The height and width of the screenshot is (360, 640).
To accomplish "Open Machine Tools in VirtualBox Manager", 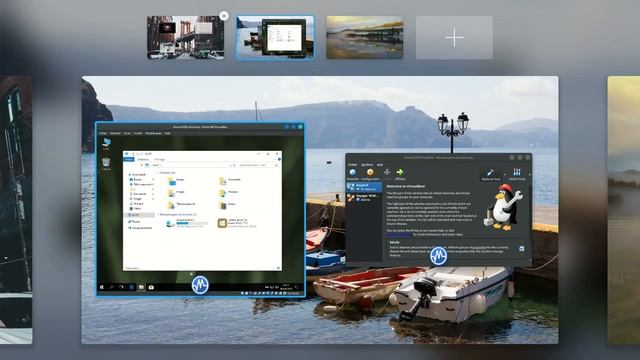I will point(491,174).
